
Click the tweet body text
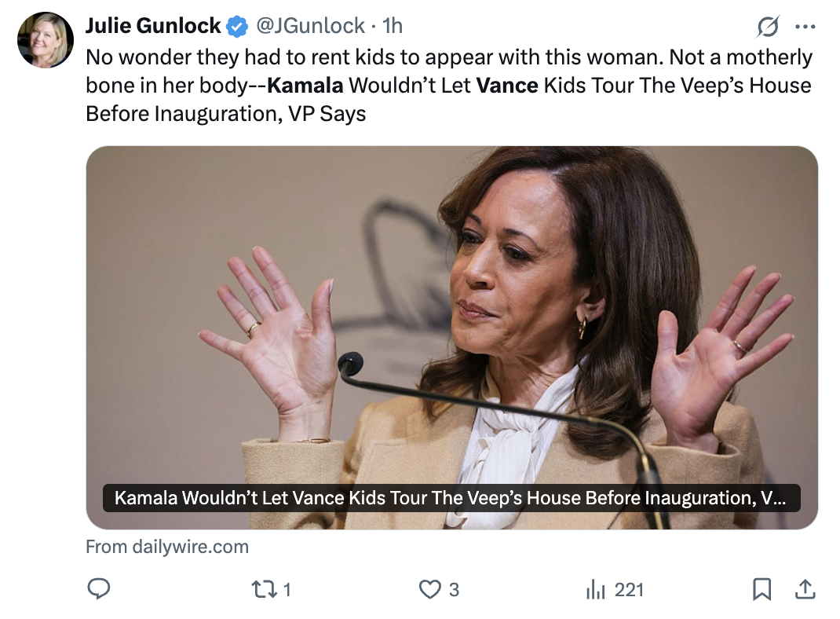[447, 85]
